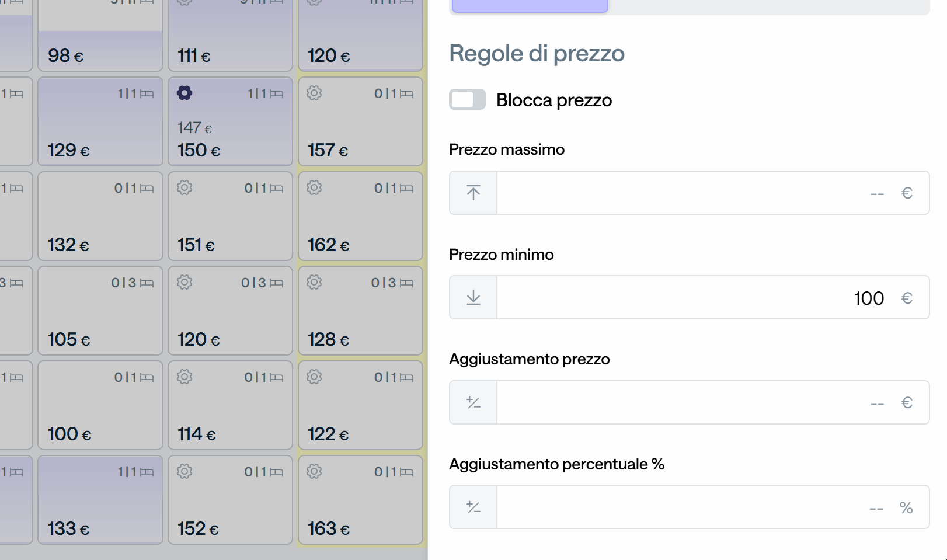Click the gear icon on 157 € cell

click(314, 93)
